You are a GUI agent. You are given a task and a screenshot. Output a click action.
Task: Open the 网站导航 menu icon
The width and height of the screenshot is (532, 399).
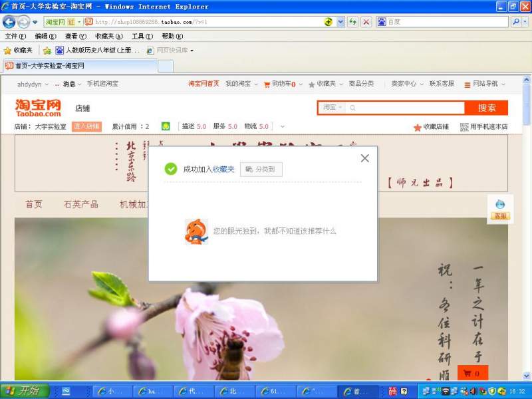(x=467, y=85)
